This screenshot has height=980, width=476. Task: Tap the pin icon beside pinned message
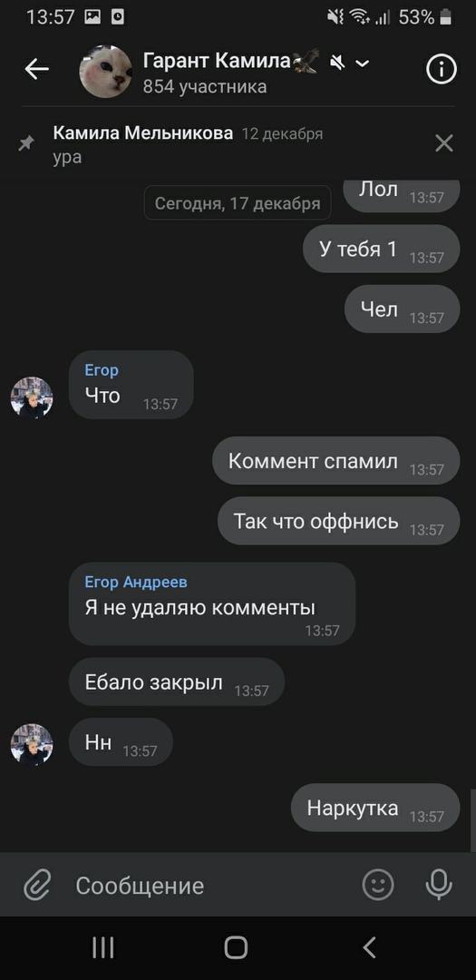[26, 143]
